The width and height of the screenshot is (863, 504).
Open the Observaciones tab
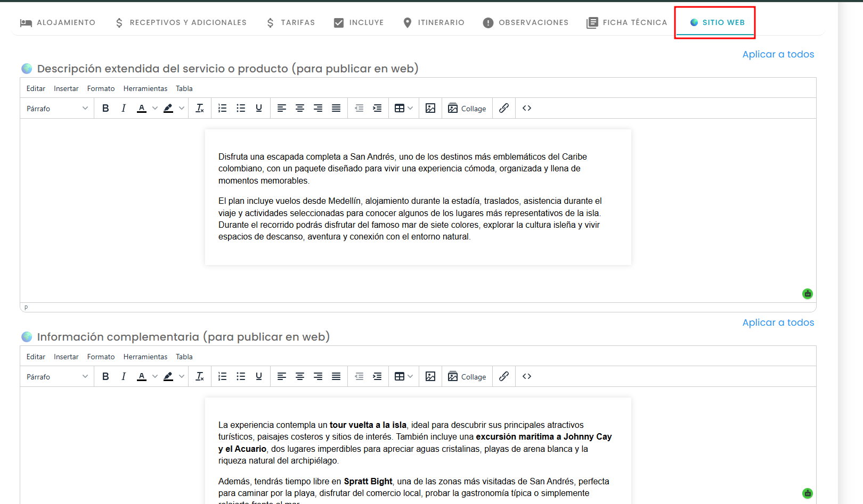click(525, 22)
